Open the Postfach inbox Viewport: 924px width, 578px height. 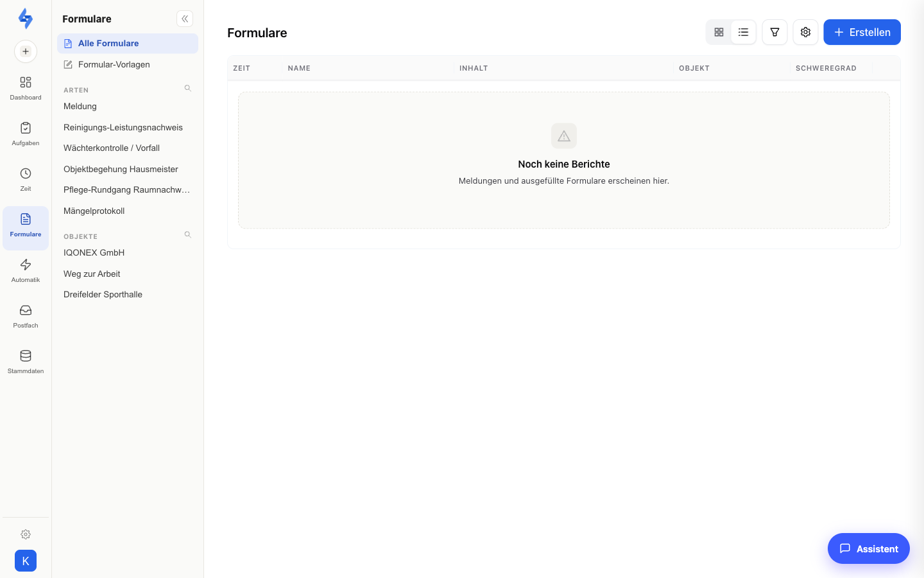(x=26, y=317)
